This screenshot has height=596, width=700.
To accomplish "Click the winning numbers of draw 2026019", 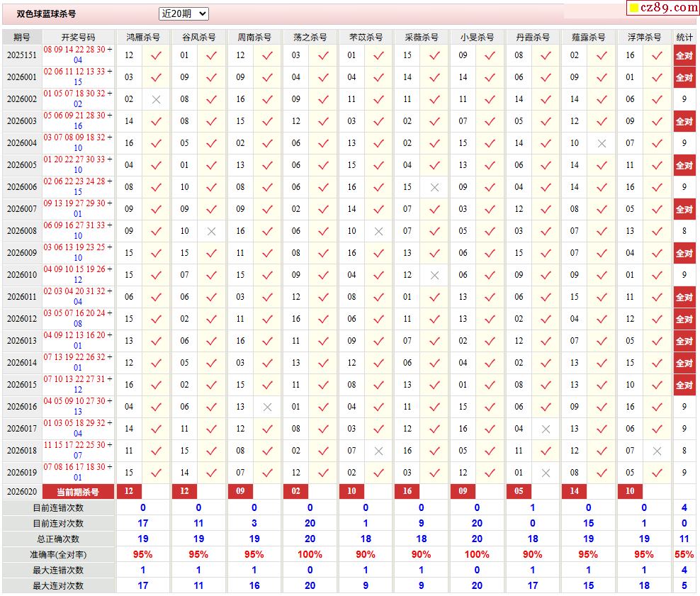I will click(78, 472).
